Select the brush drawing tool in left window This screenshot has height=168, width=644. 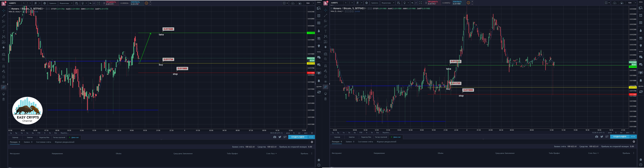click(x=4, y=26)
